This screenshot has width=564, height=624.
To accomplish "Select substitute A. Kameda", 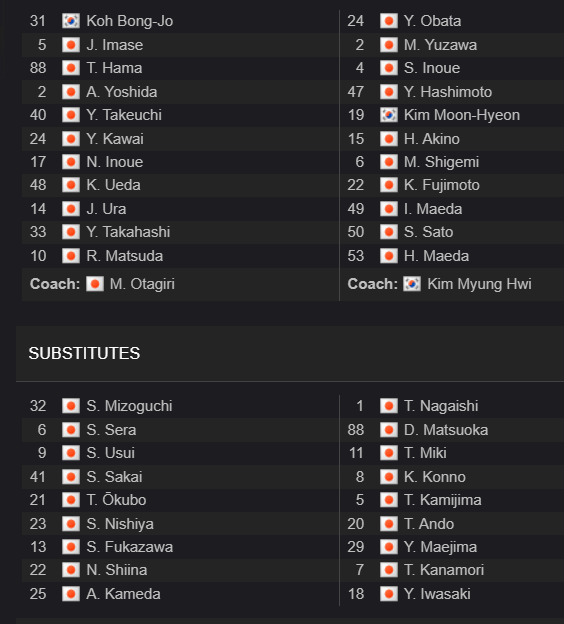I will (x=123, y=594).
